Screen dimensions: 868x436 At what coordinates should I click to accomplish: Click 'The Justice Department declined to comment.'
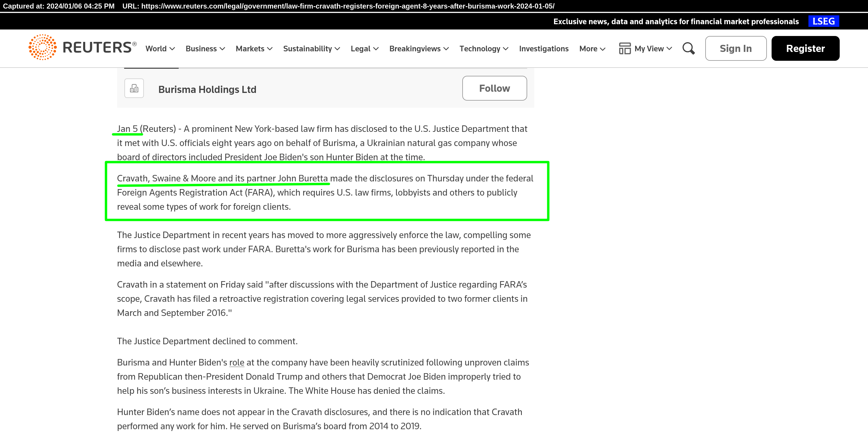tap(207, 341)
